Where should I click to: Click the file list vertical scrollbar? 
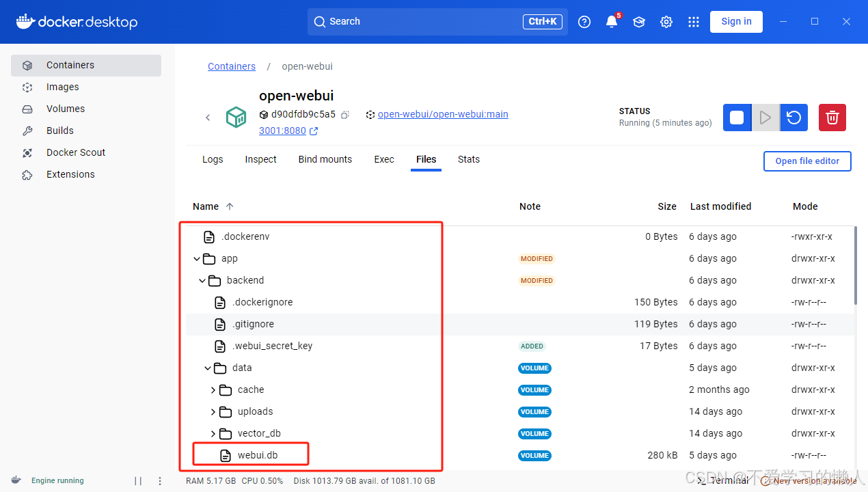point(855,266)
